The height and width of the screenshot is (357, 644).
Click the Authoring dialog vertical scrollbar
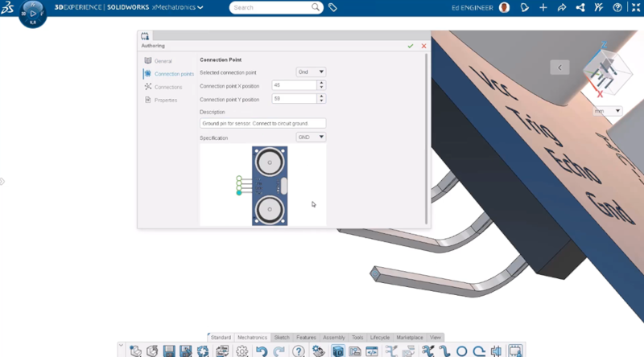point(427,137)
